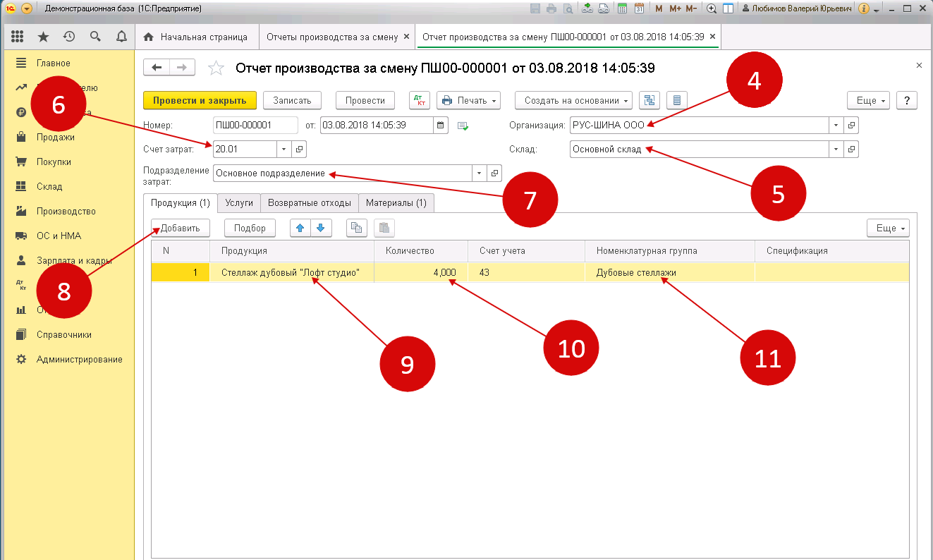Add document to favorites with star
The height and width of the screenshot is (560, 933).
[x=217, y=68]
